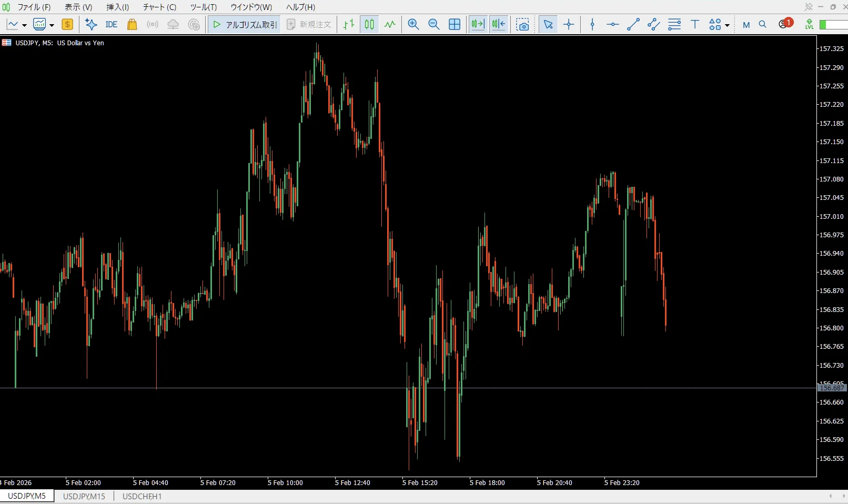Click the signals broadcast icon
Viewport: 848px width, 504px height.
153,24
